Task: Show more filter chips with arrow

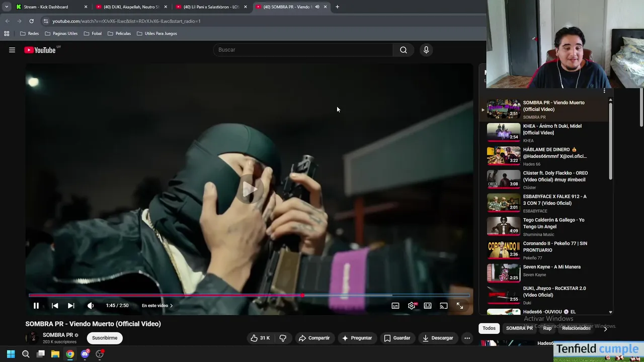Action: (605, 328)
